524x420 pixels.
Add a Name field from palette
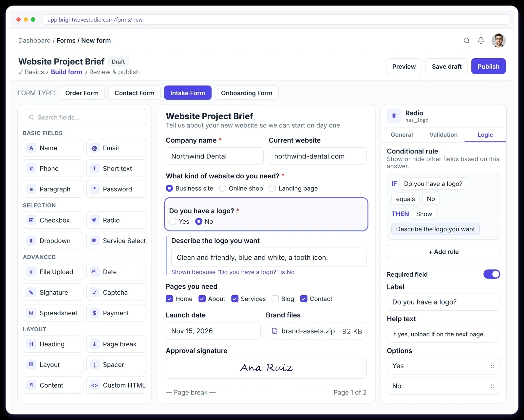pyautogui.click(x=53, y=148)
